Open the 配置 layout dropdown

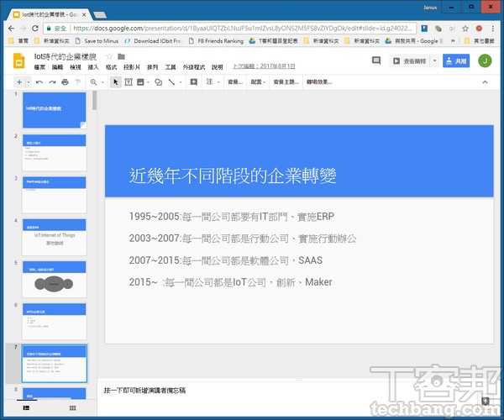coord(258,82)
